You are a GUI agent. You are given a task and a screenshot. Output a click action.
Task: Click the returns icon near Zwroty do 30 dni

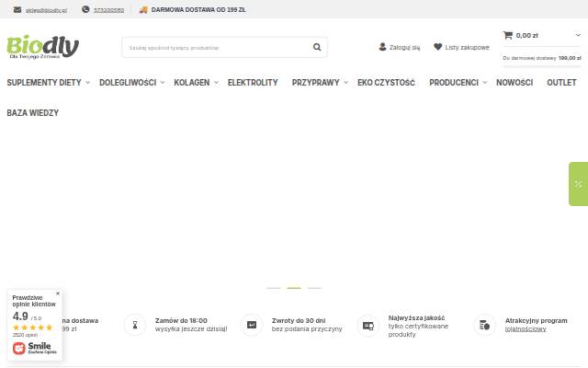click(x=252, y=325)
